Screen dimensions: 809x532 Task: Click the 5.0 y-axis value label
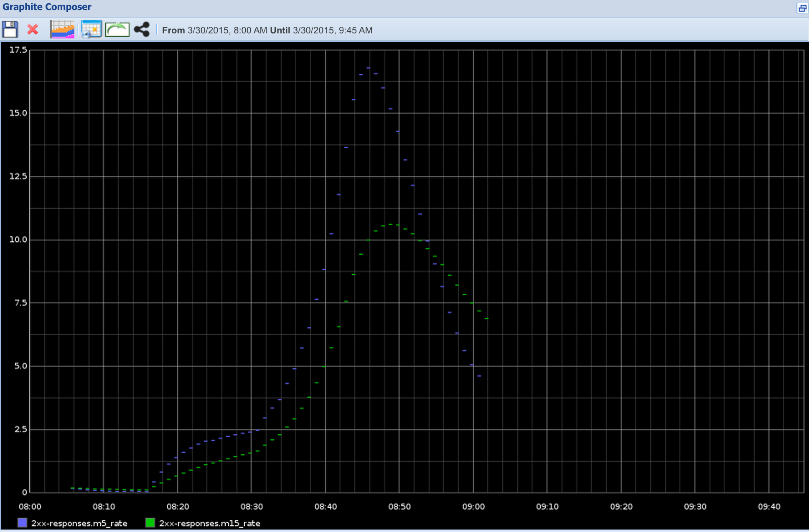tap(20, 366)
